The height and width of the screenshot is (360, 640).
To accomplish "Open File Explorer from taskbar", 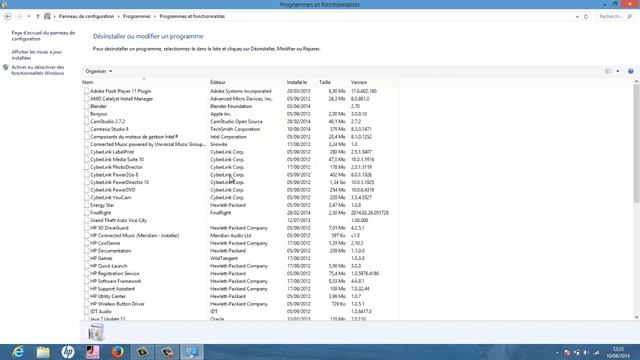I will click(x=43, y=352).
